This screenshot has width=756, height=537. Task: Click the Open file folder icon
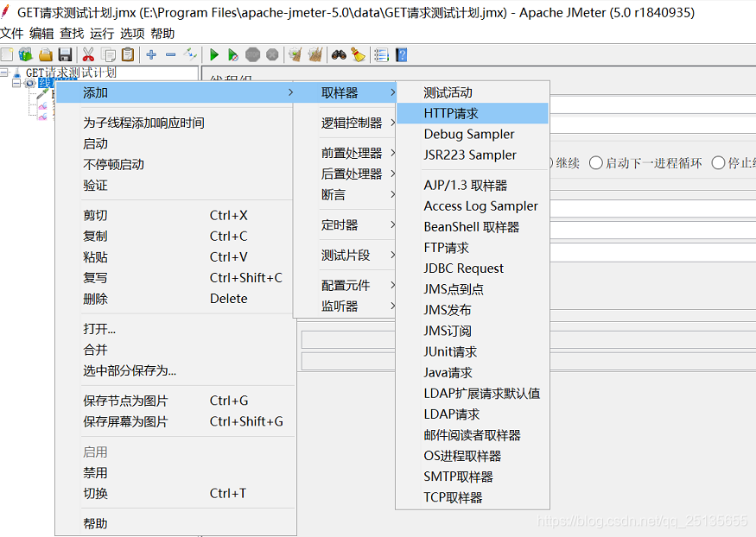tap(45, 54)
